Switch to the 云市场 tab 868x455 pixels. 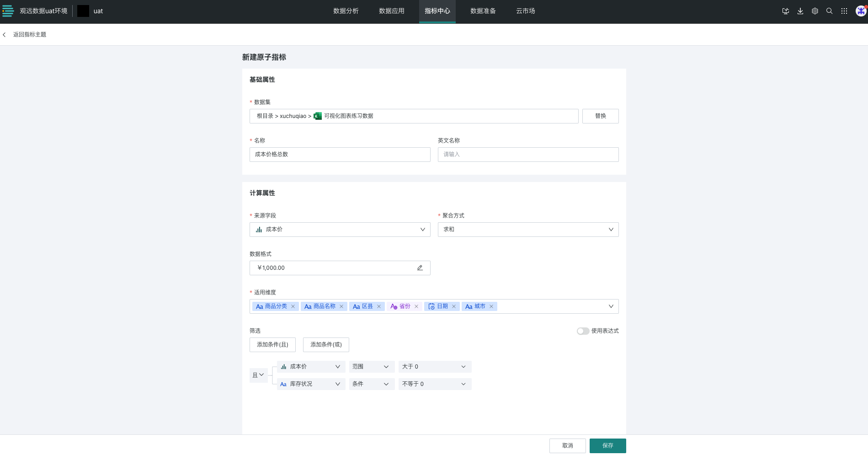point(525,11)
